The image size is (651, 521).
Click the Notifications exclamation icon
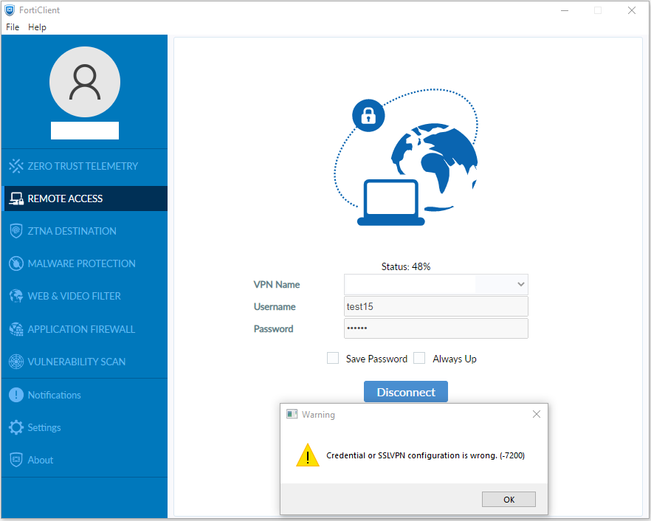16,395
